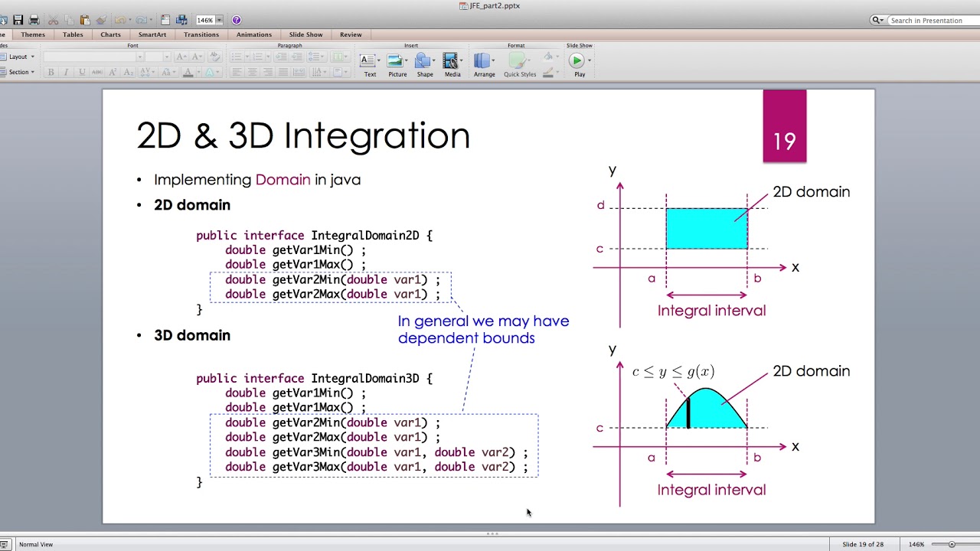Click the slide title '2D & 3D Integration'

click(x=303, y=135)
